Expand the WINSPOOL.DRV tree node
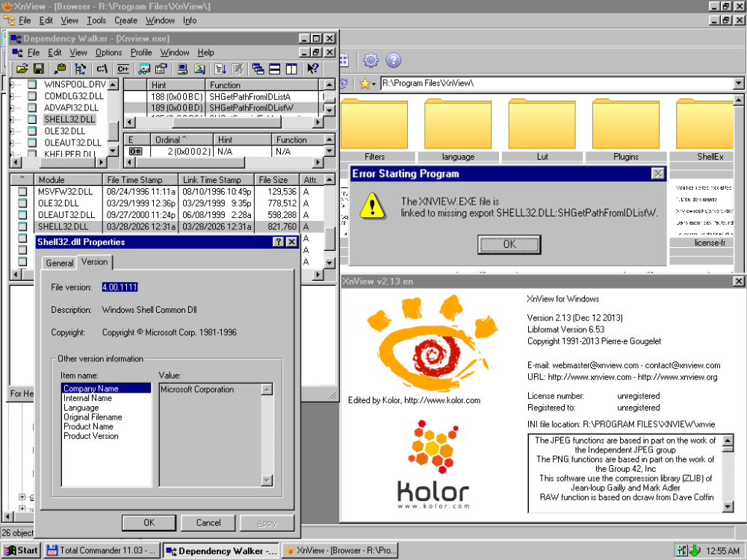This screenshot has width=747, height=560. (13, 85)
